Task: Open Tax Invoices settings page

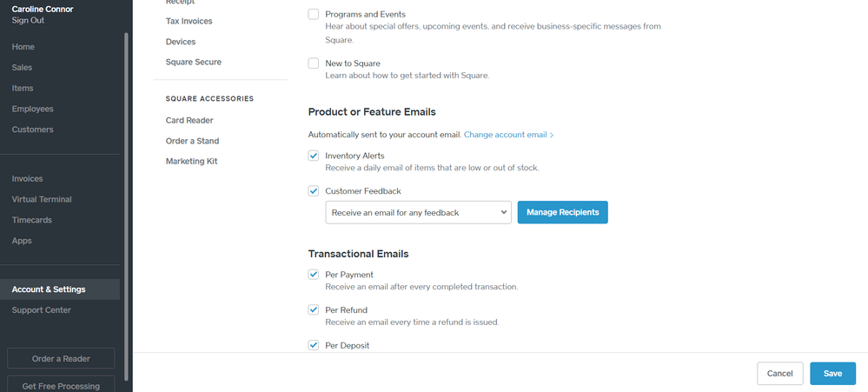Action: (x=189, y=21)
